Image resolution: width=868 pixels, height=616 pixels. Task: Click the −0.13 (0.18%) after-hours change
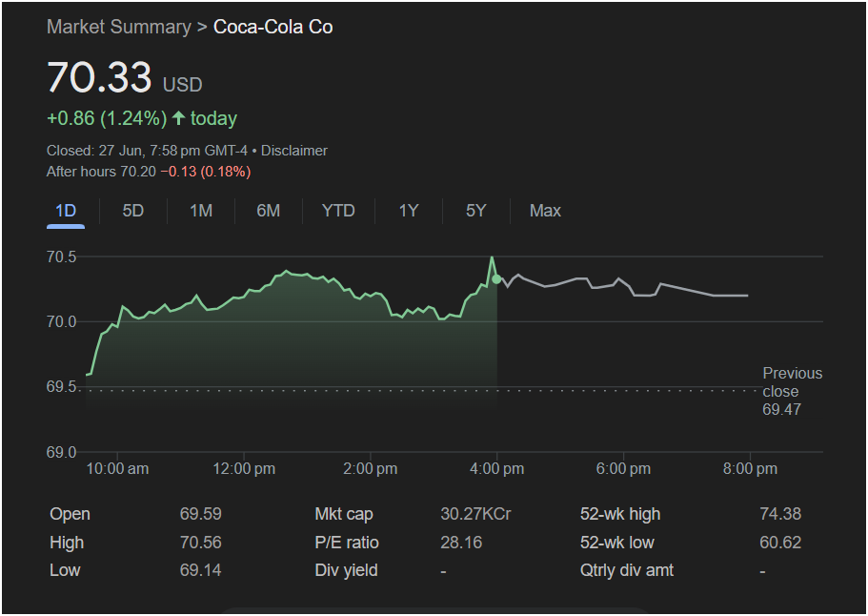206,172
